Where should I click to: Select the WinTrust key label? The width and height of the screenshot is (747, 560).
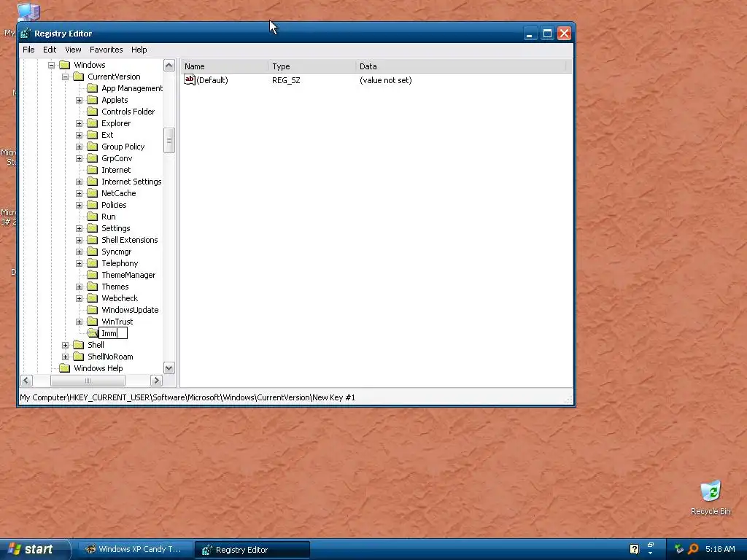coord(117,322)
